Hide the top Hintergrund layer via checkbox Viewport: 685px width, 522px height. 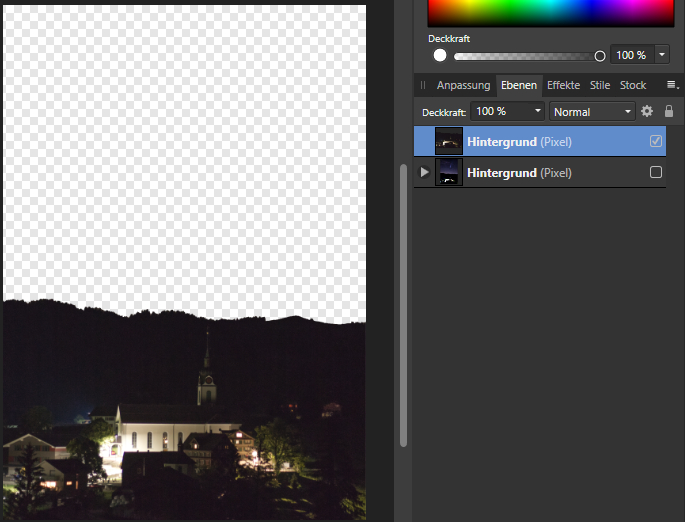[656, 141]
